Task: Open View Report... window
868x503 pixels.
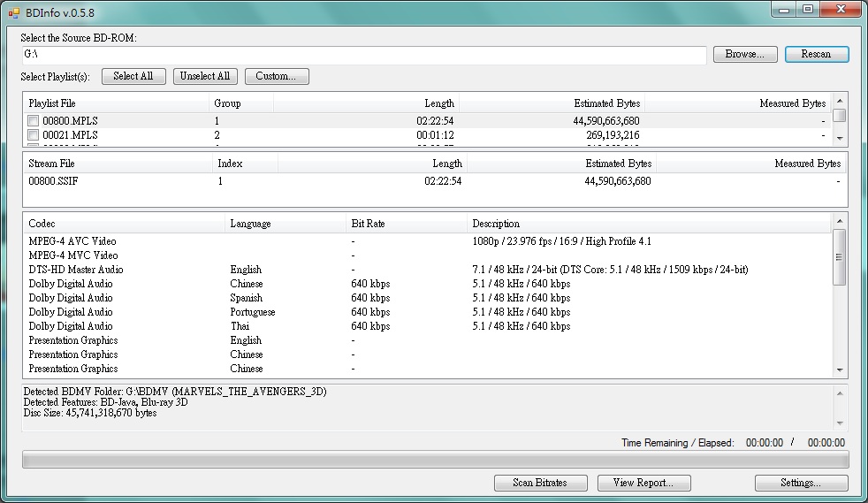Action: tap(643, 483)
